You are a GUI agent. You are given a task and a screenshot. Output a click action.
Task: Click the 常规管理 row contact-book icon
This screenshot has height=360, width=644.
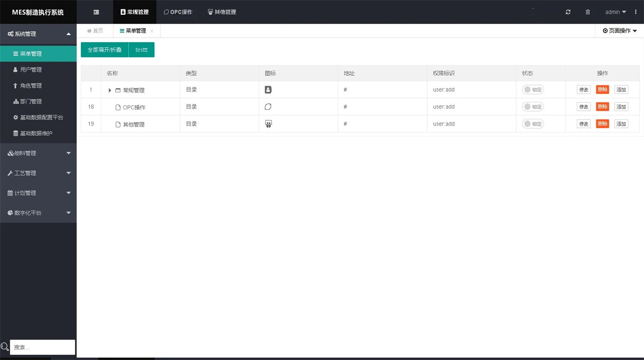268,90
